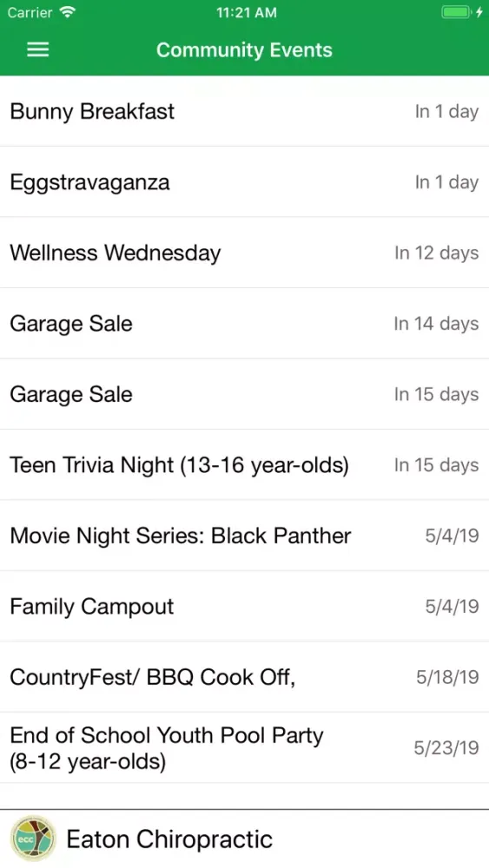Select Teen Trivia Night event
This screenshot has height=868, width=489.
pyautogui.click(x=244, y=465)
